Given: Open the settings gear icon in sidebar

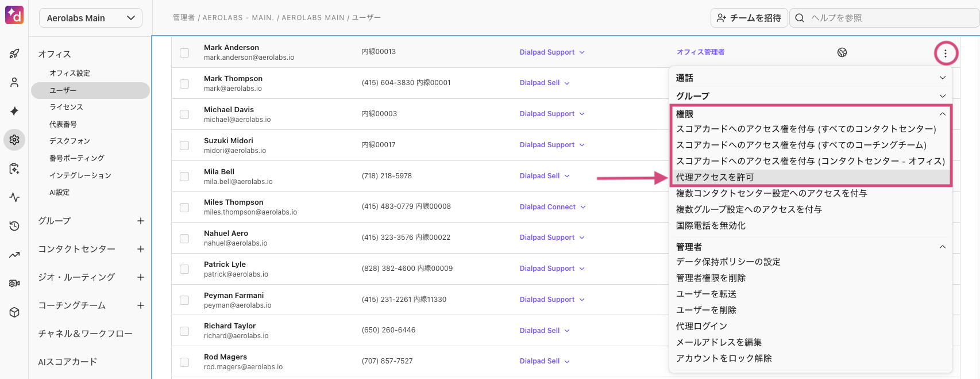Looking at the screenshot, I should pyautogui.click(x=14, y=140).
